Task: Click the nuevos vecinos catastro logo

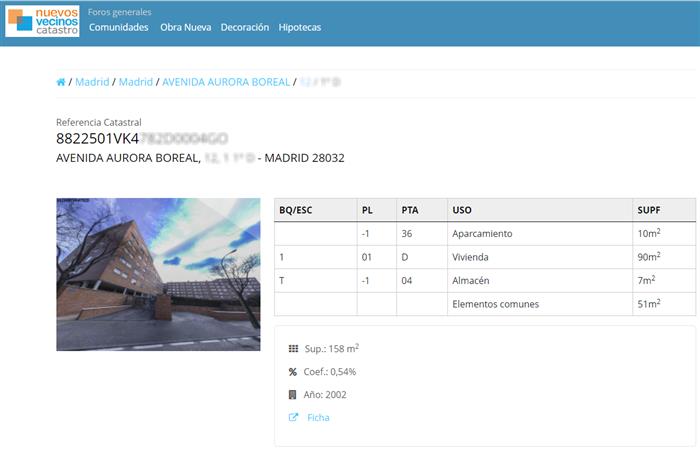Action: coord(42,20)
